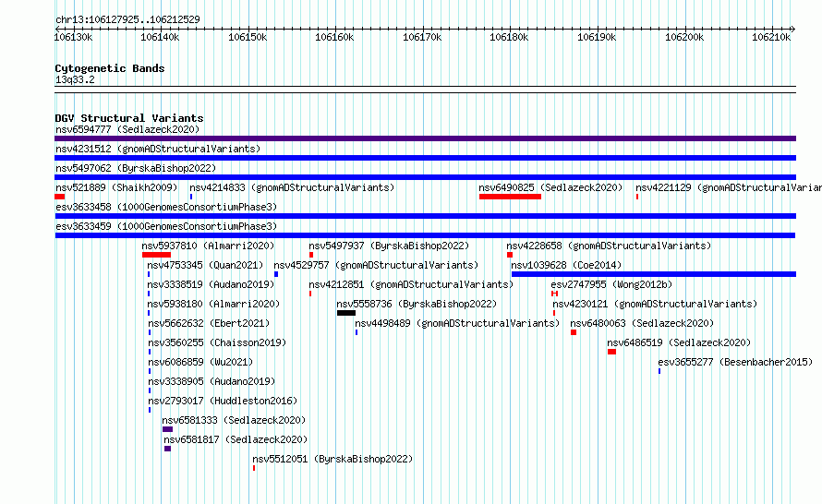Select the purple glyph under nsv6581333
This screenshot has width=822, height=504.
[x=168, y=429]
